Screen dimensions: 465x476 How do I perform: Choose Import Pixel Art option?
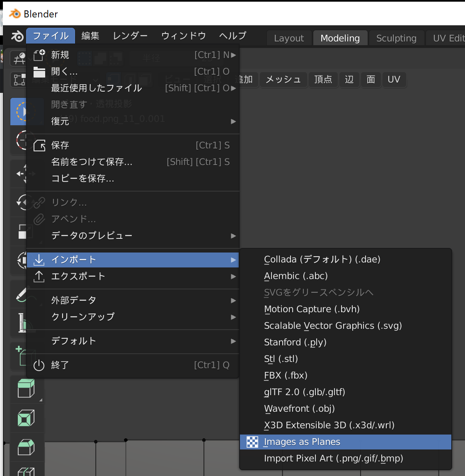(345, 459)
